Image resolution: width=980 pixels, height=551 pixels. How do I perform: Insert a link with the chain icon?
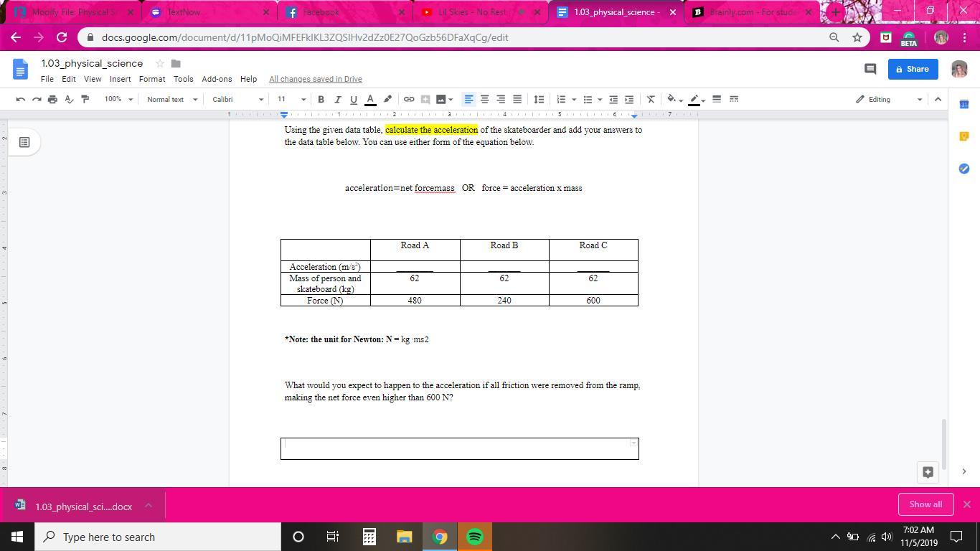coord(409,99)
